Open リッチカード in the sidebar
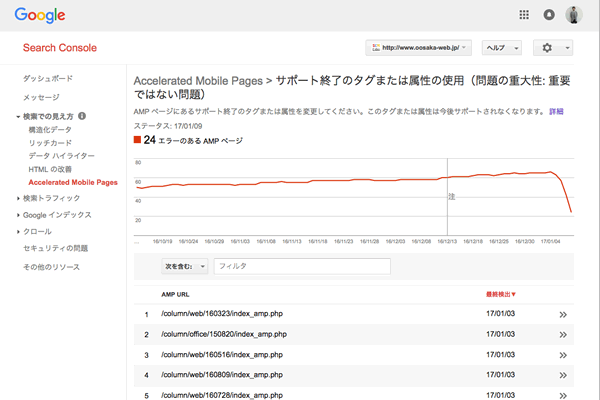Viewport: 600px width, 400px height. 50,143
